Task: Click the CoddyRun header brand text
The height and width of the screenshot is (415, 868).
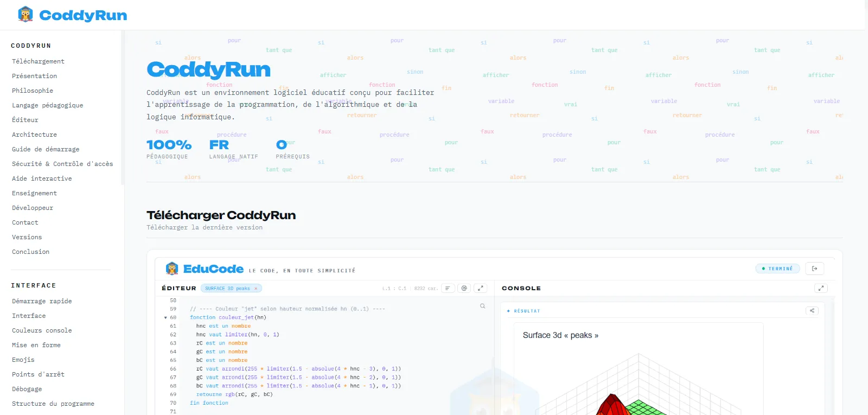Action: pyautogui.click(x=83, y=15)
